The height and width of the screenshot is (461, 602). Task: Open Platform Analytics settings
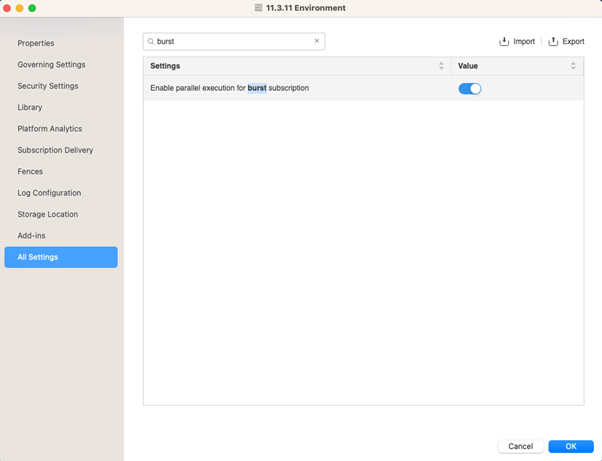pos(50,129)
